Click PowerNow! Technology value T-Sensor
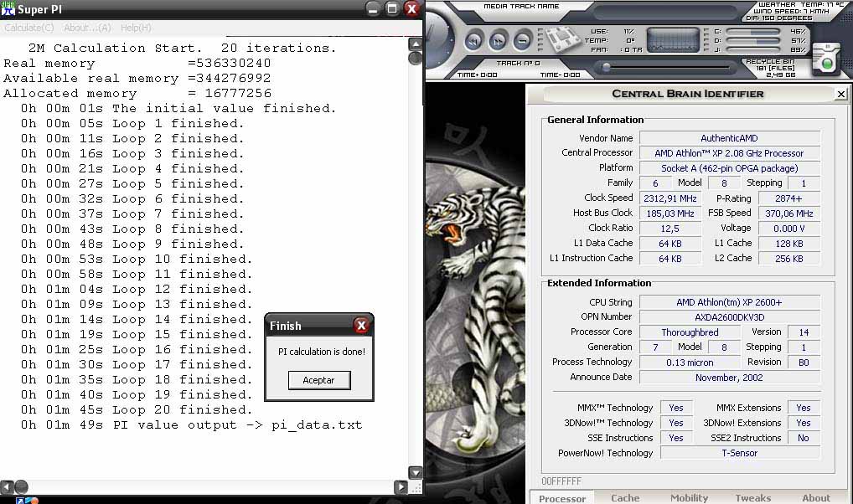The width and height of the screenshot is (853, 504). coord(740,453)
